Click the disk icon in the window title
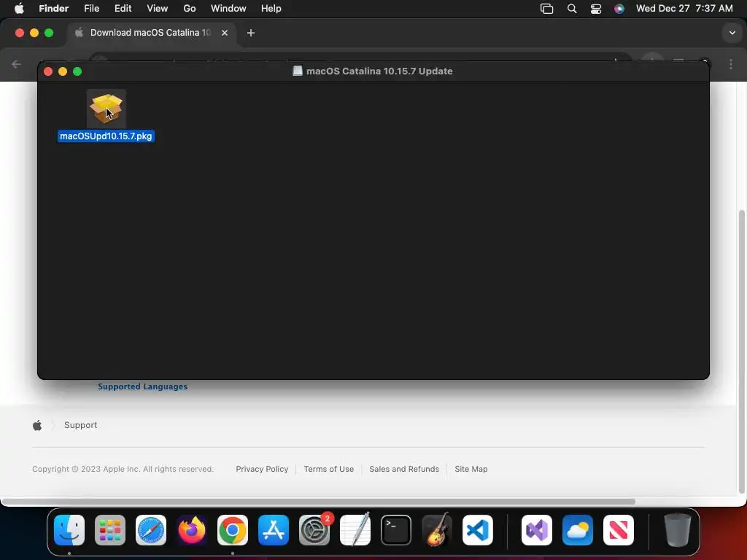The image size is (747, 560). pos(298,71)
